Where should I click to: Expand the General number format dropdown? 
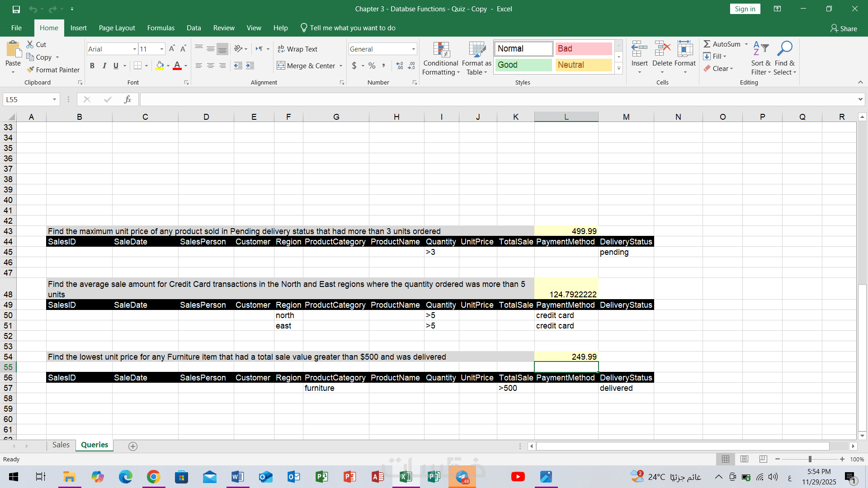413,49
